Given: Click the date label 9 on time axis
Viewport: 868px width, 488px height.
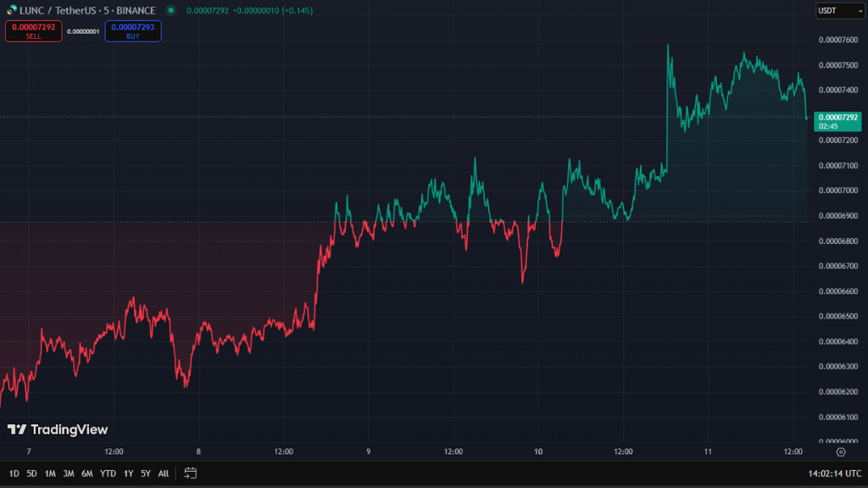Looking at the screenshot, I should click(x=368, y=452).
